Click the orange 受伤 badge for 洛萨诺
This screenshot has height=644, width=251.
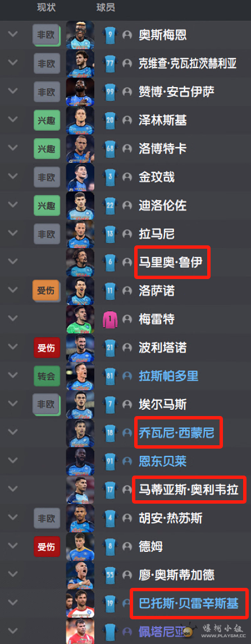point(47,291)
